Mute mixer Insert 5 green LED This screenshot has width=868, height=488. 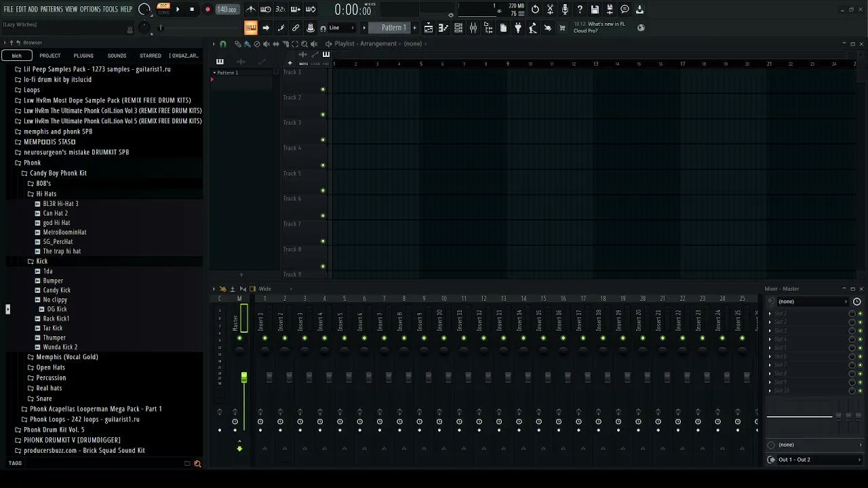[344, 338]
